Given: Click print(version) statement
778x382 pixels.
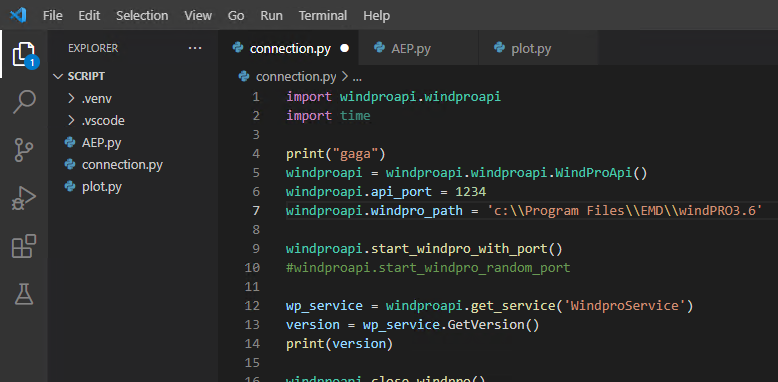Looking at the screenshot, I should click(x=339, y=344).
